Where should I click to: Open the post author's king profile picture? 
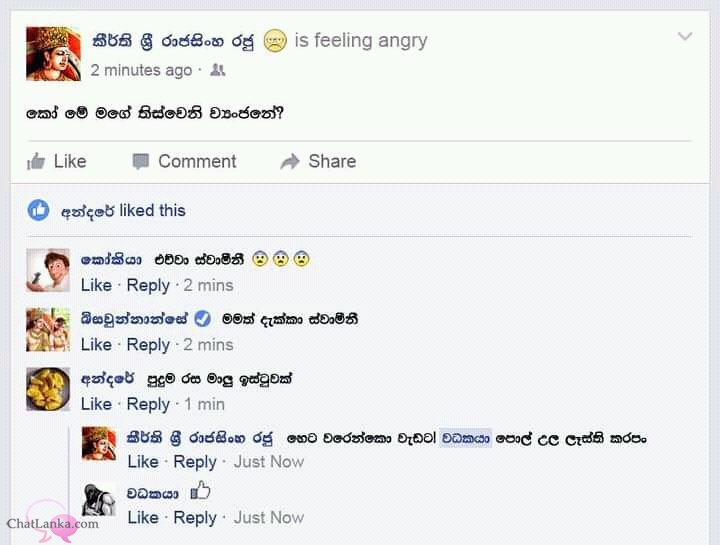[53, 54]
